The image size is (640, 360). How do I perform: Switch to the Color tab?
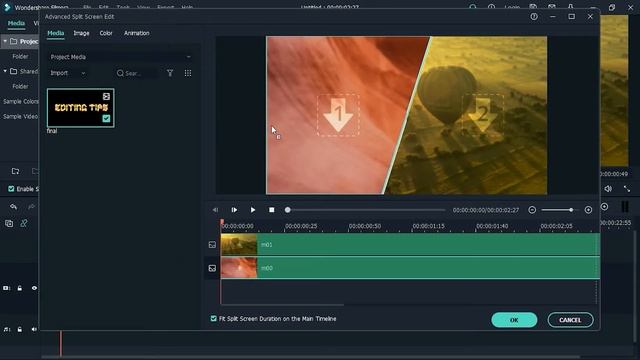(x=106, y=33)
